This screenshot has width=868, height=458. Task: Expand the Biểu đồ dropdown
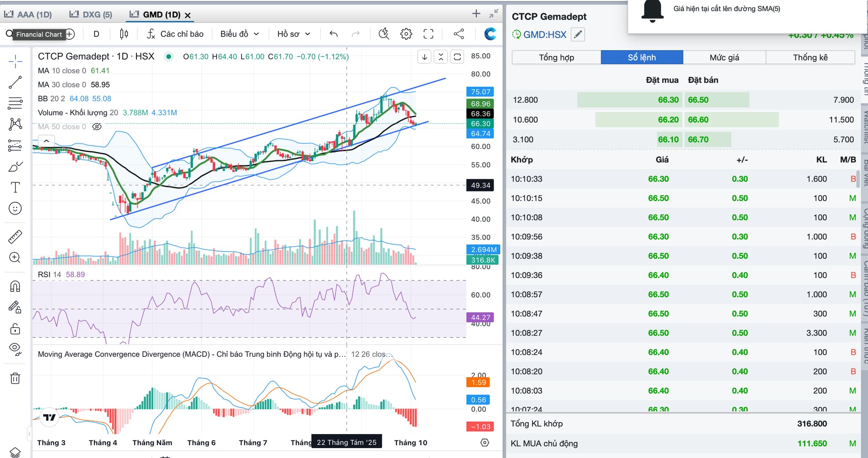coord(240,34)
